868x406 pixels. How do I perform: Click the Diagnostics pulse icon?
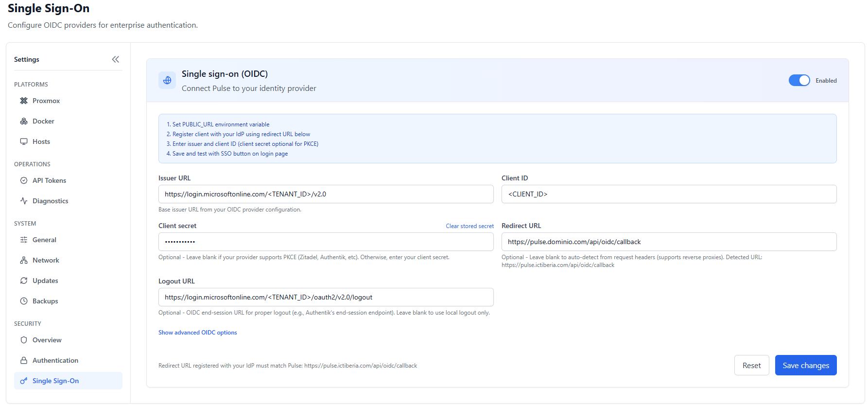[24, 201]
